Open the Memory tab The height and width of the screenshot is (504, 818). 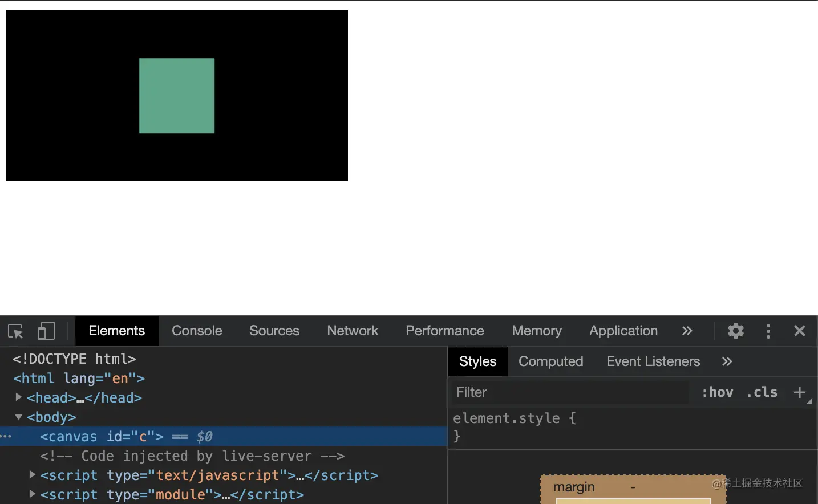tap(537, 331)
